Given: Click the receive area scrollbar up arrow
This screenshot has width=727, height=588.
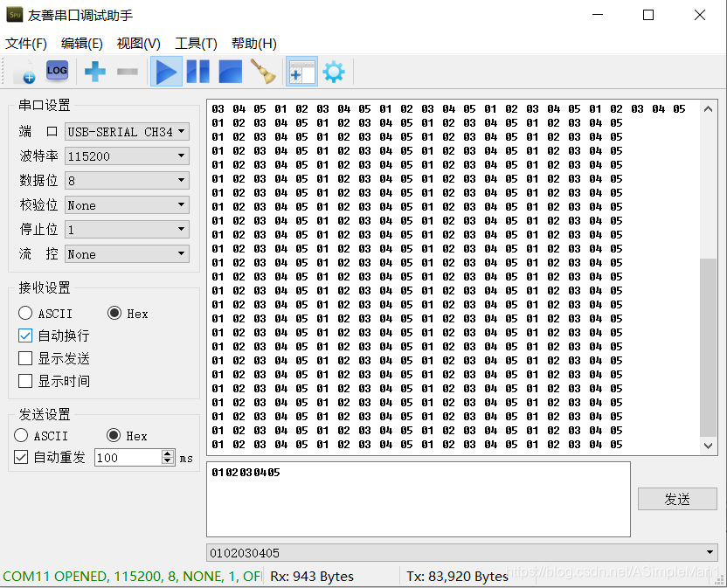Looking at the screenshot, I should coord(708,109).
